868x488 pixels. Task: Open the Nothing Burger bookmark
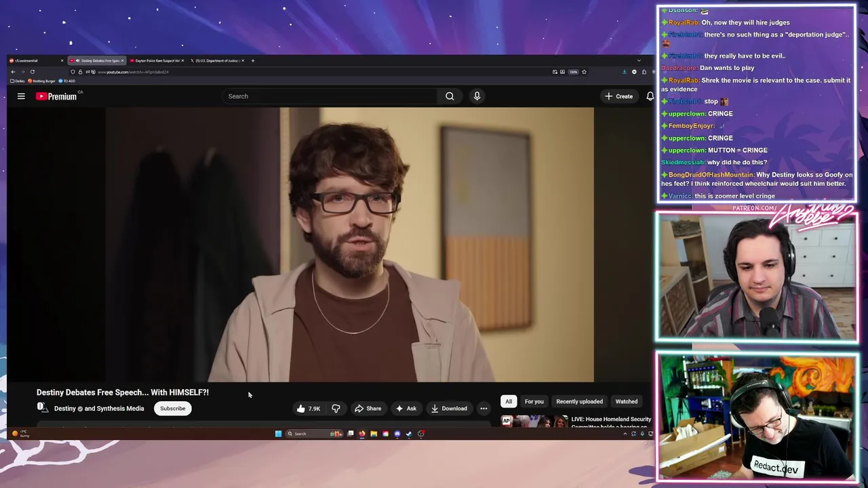(x=41, y=81)
